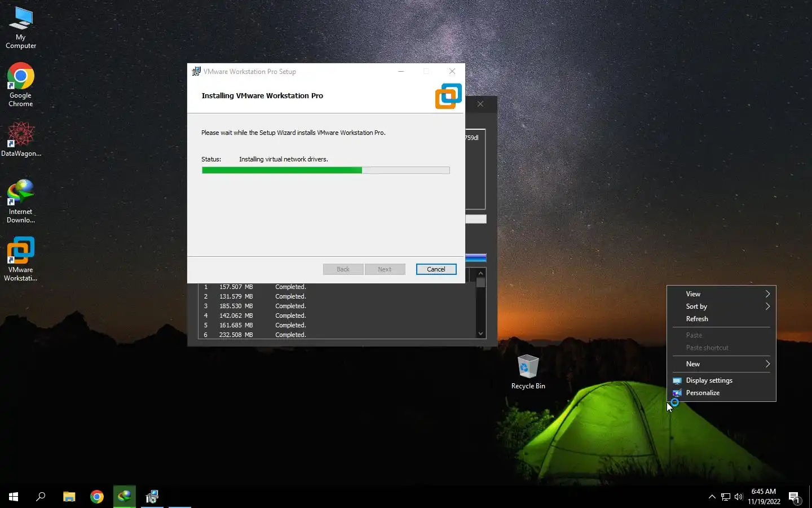Image resolution: width=812 pixels, height=508 pixels.
Task: Select VMware Workstation desktop shortcut
Action: pos(21,259)
